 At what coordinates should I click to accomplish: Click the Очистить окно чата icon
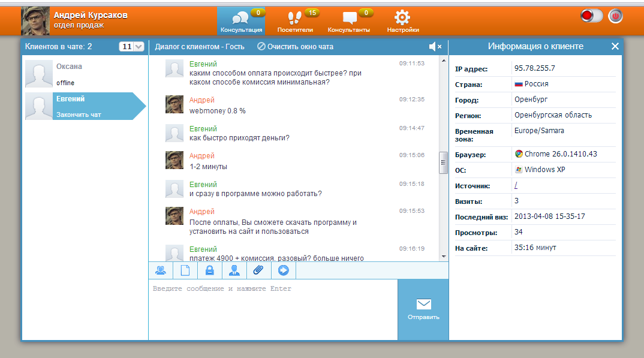coord(260,46)
